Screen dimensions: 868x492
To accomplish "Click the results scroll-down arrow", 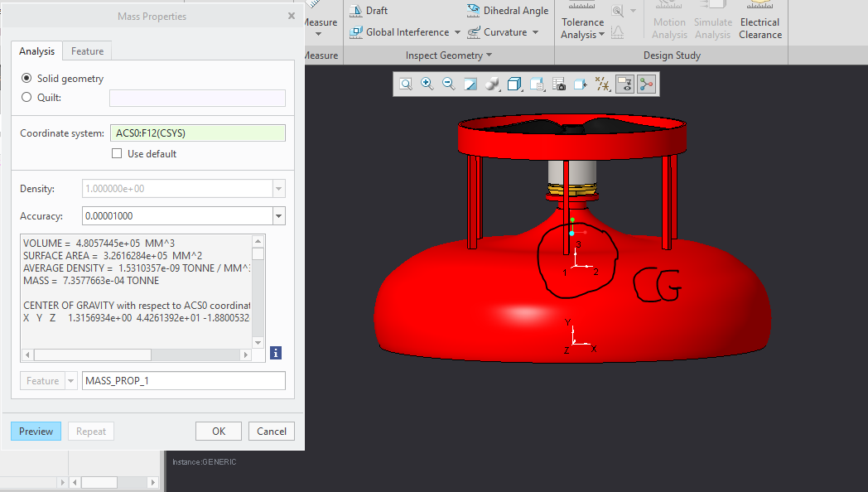I will 258,343.
